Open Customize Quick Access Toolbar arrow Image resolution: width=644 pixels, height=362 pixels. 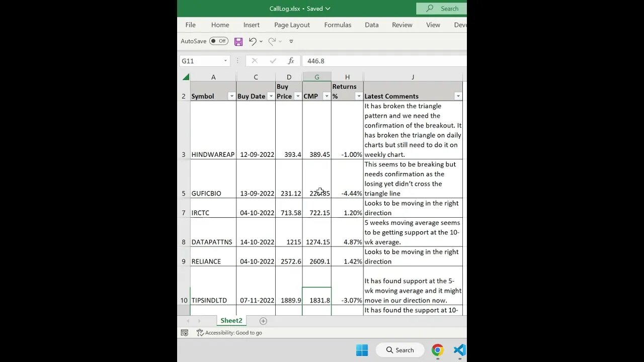coord(291,41)
